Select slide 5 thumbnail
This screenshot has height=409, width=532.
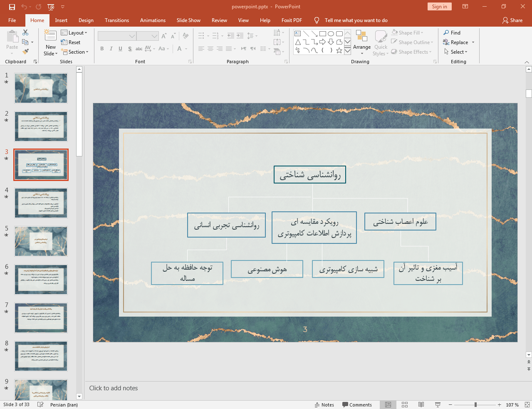tap(41, 241)
